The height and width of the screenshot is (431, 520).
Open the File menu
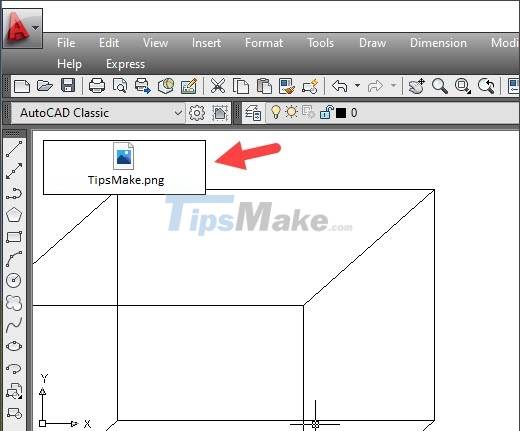click(x=66, y=43)
